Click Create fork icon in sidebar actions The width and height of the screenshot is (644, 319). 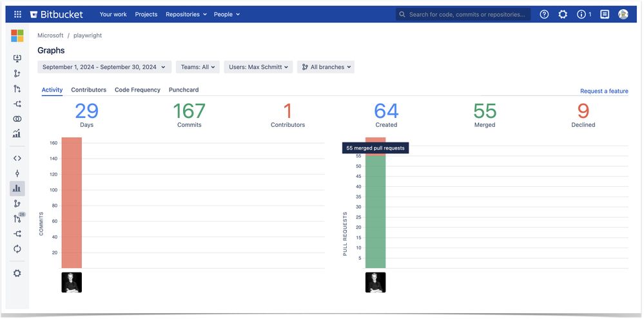[x=17, y=104]
